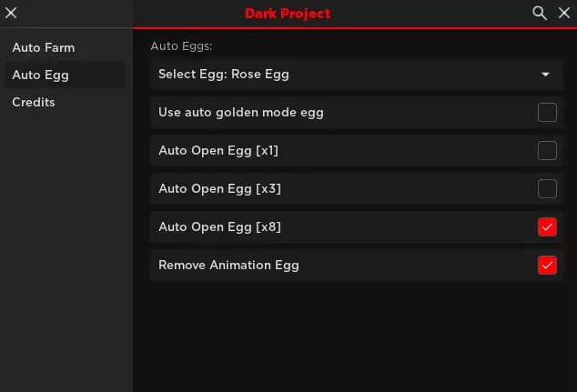Tick the Auto Open Egg [x1] checkbox
577x392 pixels.
[x=547, y=151]
